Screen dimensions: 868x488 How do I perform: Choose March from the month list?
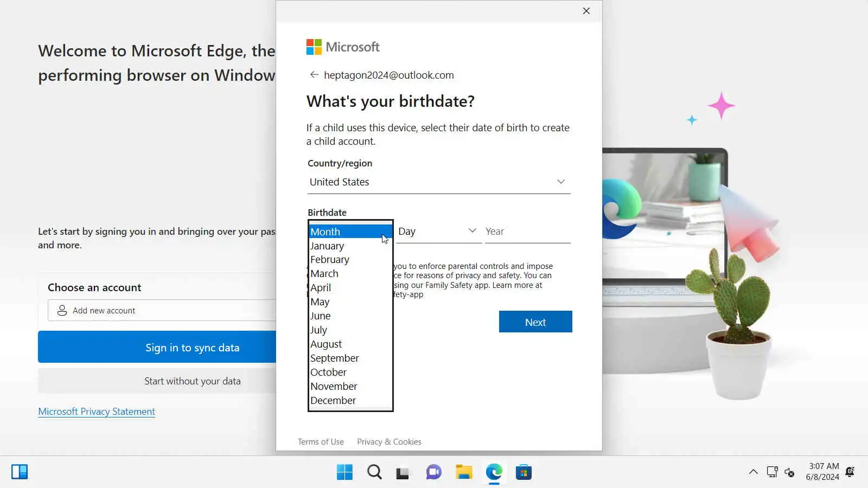(350, 274)
